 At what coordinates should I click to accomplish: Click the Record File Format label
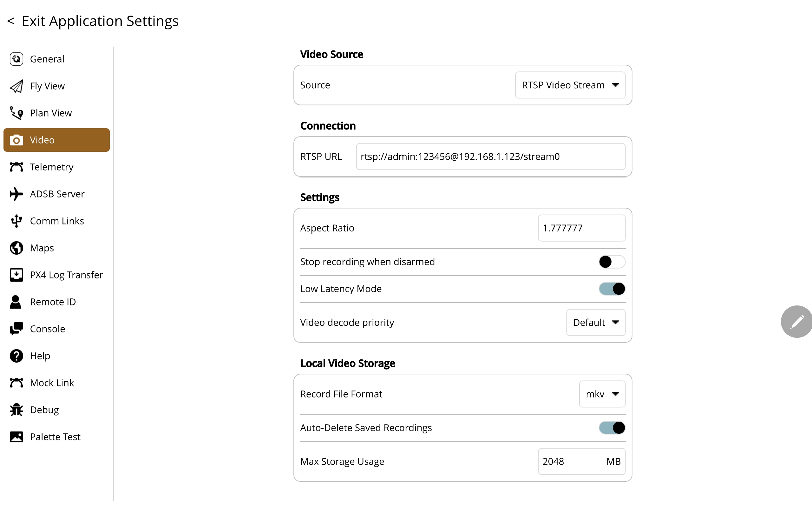coord(341,394)
